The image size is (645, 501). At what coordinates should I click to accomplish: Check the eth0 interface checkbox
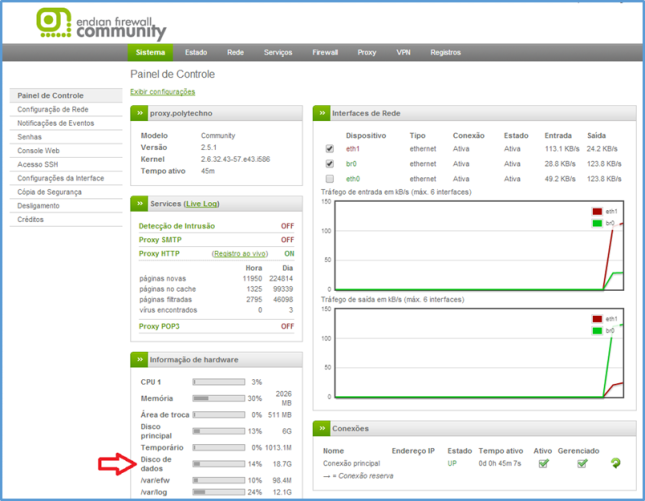[x=329, y=179]
